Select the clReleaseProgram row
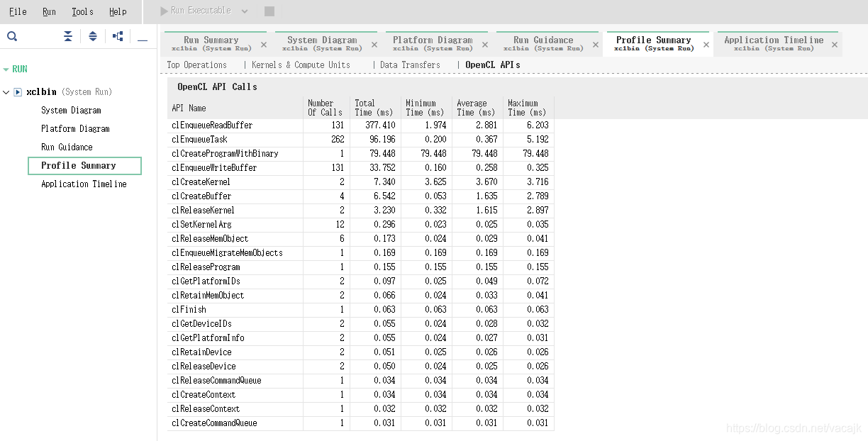The image size is (868, 441). tap(360, 267)
